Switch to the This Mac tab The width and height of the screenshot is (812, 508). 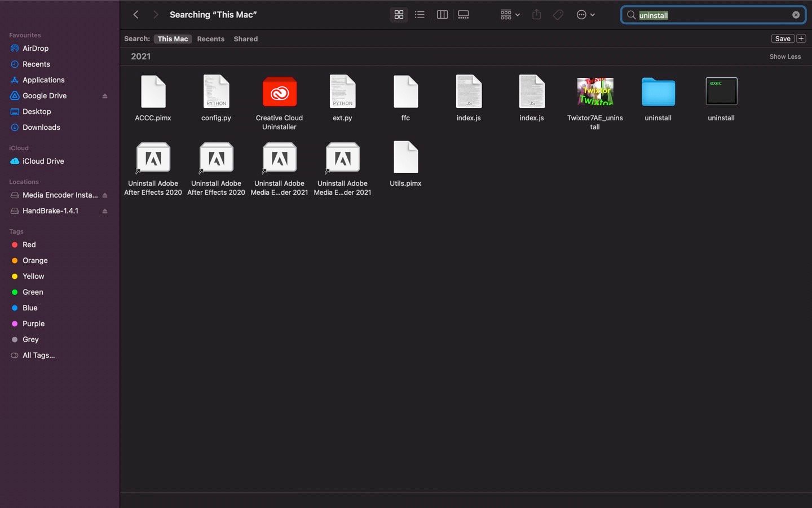point(173,38)
